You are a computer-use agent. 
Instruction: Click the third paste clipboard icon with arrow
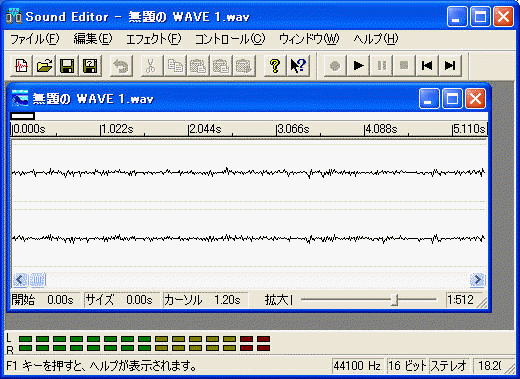click(244, 66)
